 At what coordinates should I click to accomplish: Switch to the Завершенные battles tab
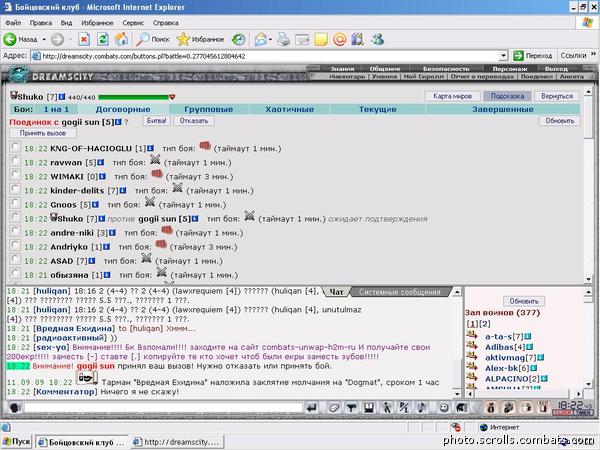[503, 109]
